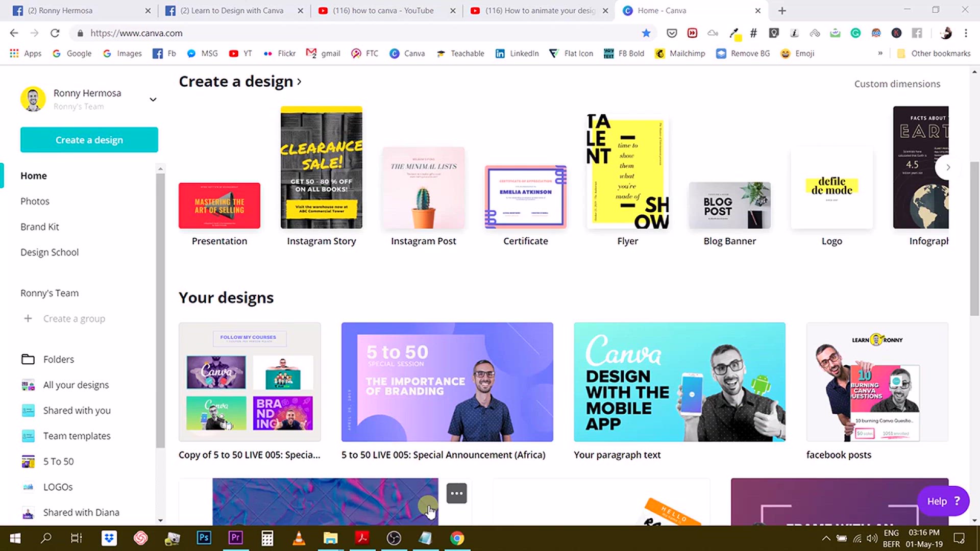Click the Ronny Hermosa profile avatar

(x=33, y=99)
